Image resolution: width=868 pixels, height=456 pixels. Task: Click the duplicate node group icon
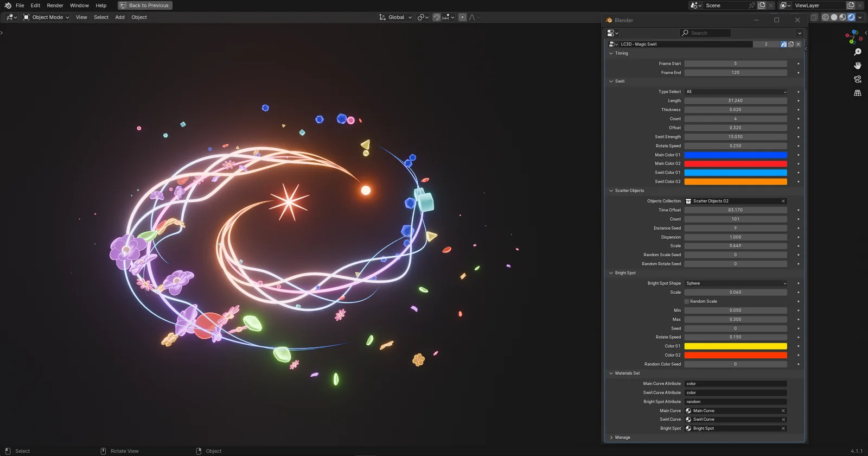point(791,45)
